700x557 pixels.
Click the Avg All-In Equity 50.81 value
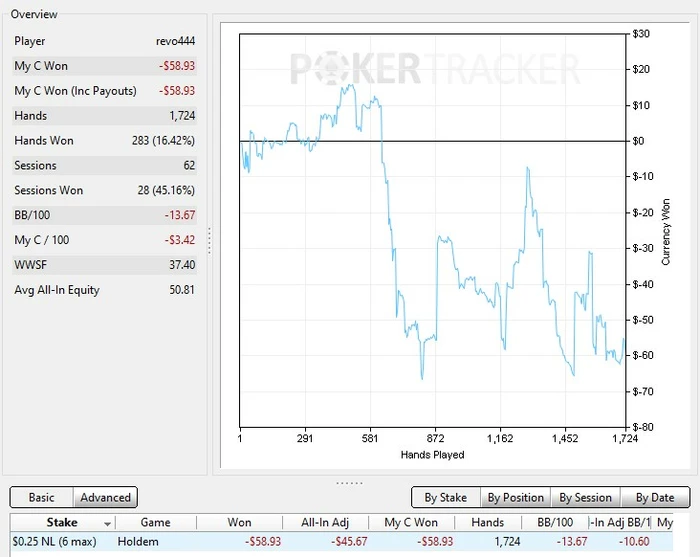[x=182, y=290]
